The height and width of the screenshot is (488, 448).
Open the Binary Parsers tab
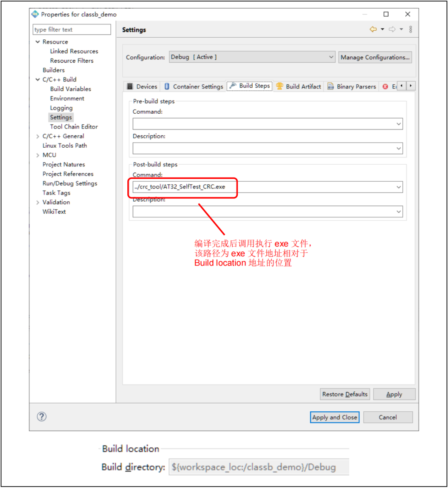[352, 86]
